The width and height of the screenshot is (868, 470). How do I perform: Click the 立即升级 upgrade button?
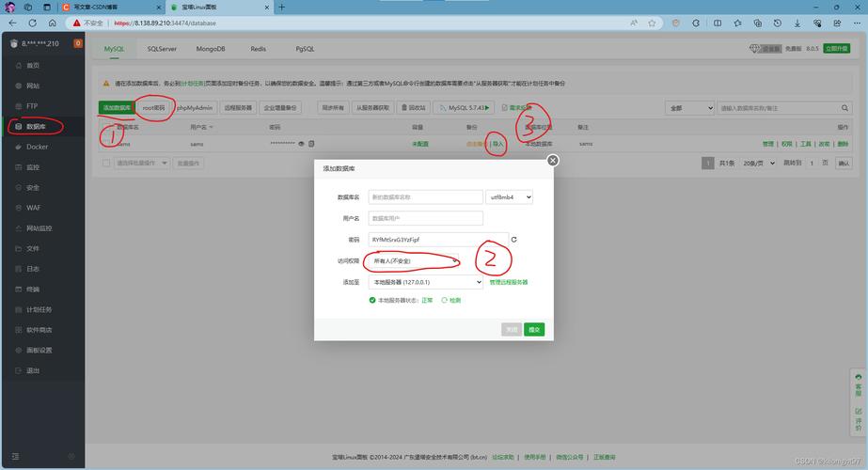[x=836, y=49]
